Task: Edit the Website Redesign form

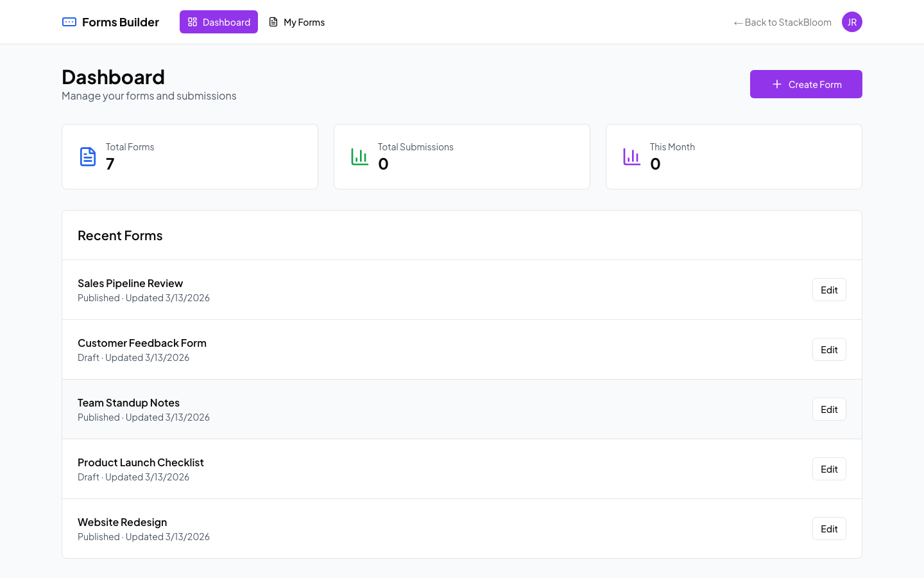Action: [x=829, y=529]
